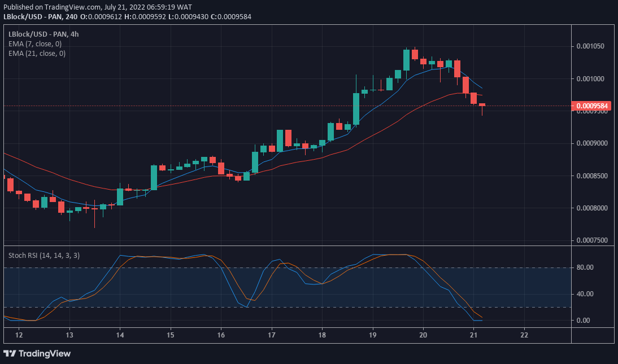Click the H:0.0009592 high value in header
This screenshot has width=618, height=364.
click(x=145, y=16)
